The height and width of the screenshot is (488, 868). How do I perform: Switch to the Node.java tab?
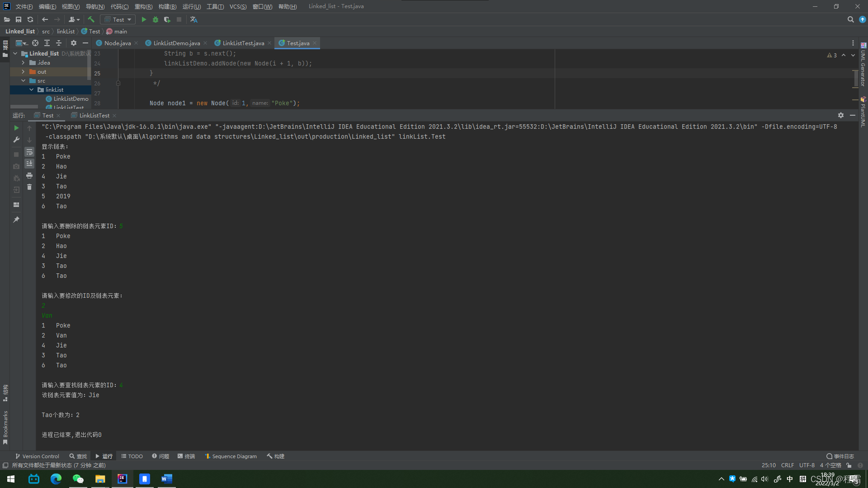pyautogui.click(x=117, y=43)
